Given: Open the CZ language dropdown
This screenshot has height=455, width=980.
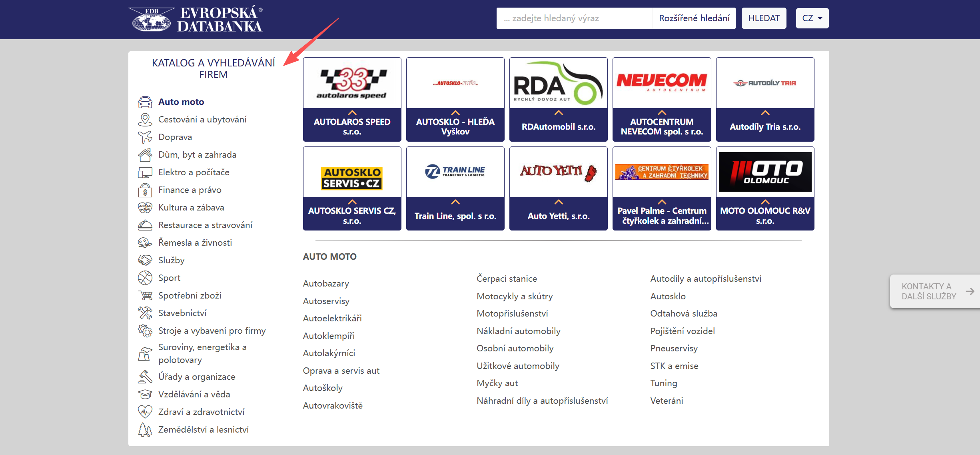Looking at the screenshot, I should point(812,18).
